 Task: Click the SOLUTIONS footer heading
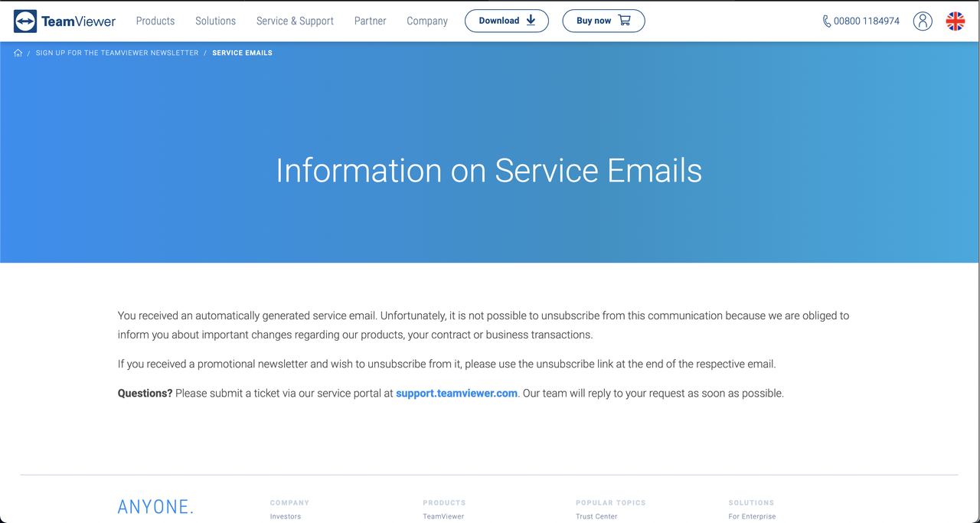pyautogui.click(x=751, y=503)
